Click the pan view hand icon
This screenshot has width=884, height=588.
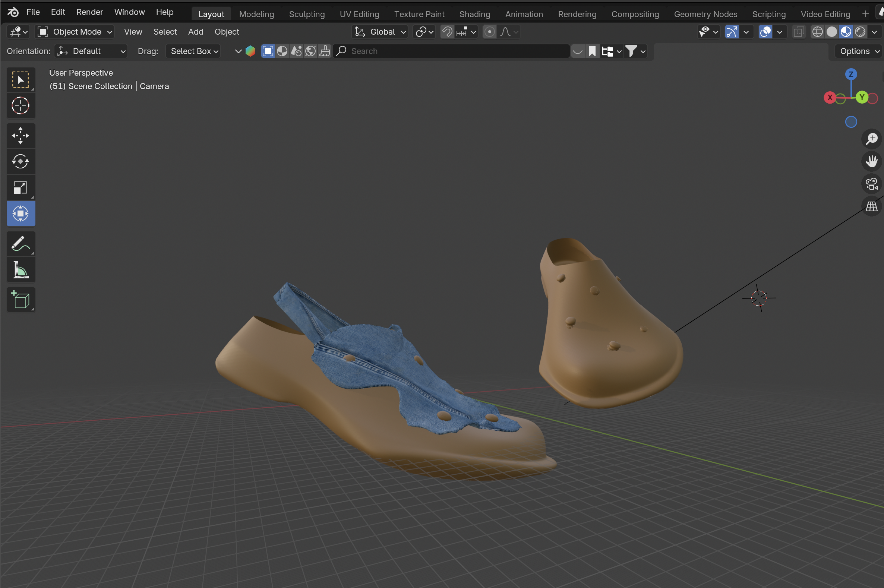pyautogui.click(x=871, y=161)
